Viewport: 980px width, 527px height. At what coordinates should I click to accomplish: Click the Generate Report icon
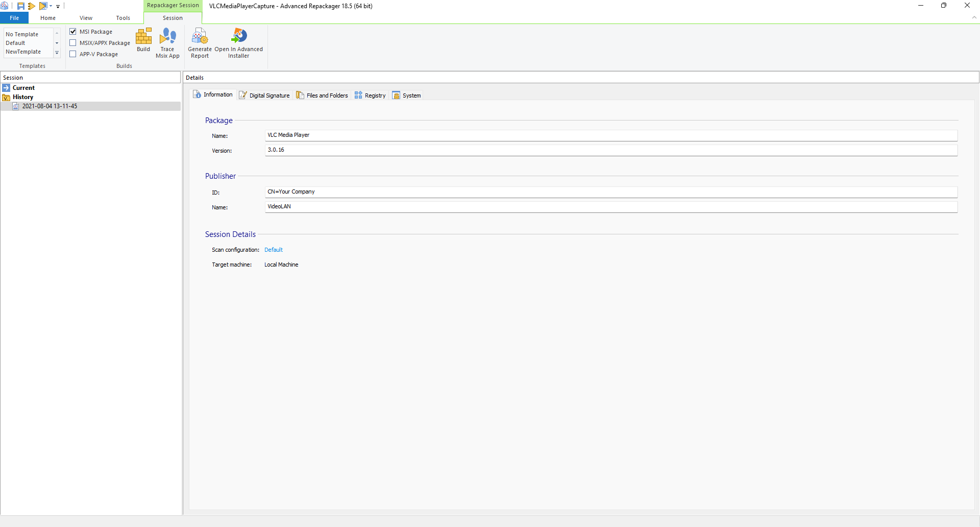coord(200,36)
